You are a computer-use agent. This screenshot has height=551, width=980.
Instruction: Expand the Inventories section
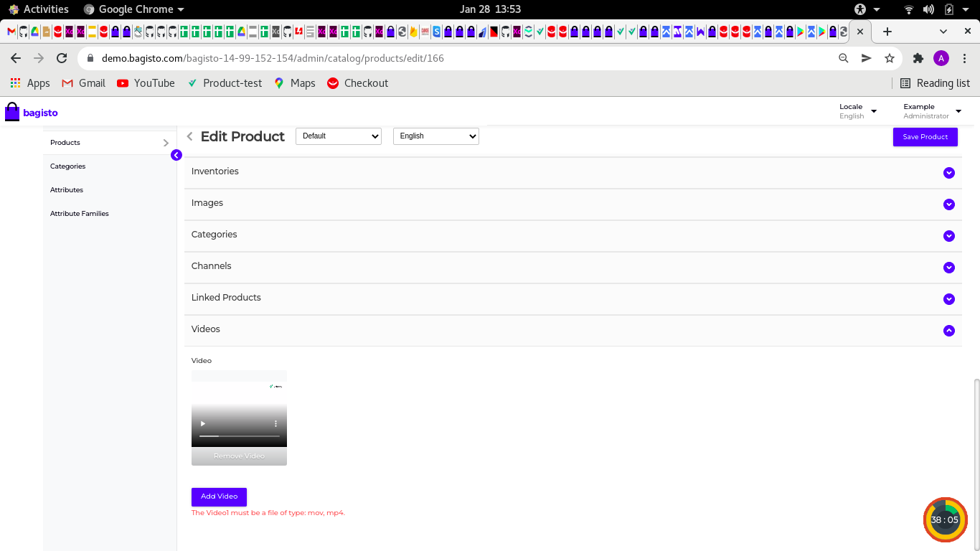click(949, 172)
